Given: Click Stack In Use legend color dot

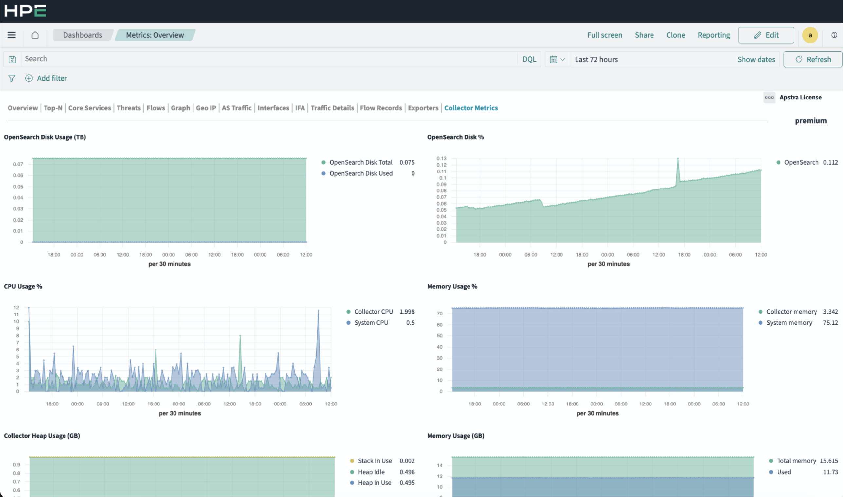Looking at the screenshot, I should [352, 461].
